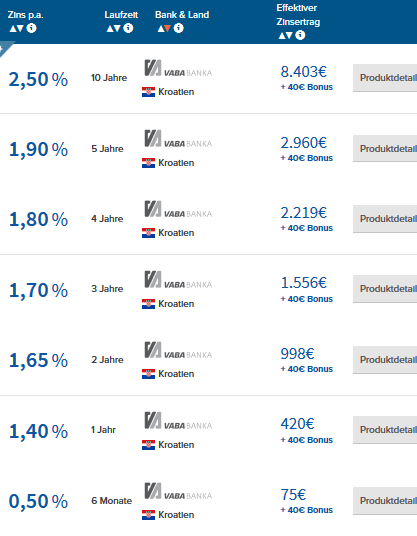The image size is (417, 536).
Task: Click orange Bank & Land descending arrow
Action: (x=167, y=28)
